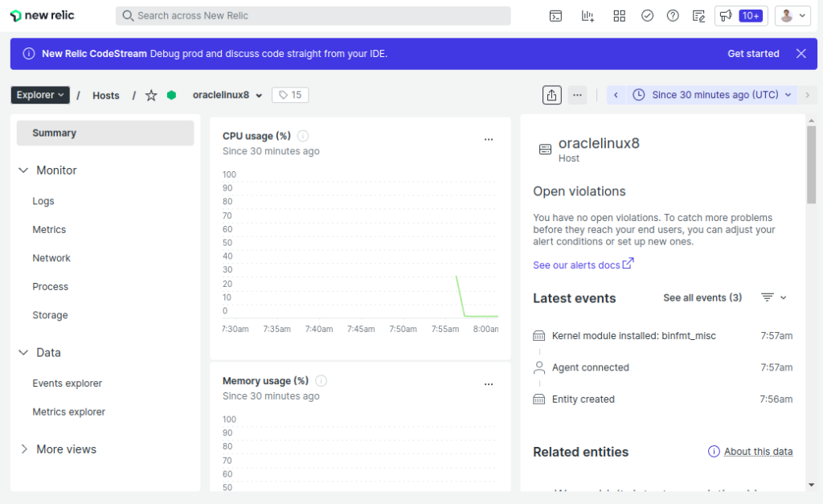Open Events explorer
The width and height of the screenshot is (823, 504).
(68, 383)
